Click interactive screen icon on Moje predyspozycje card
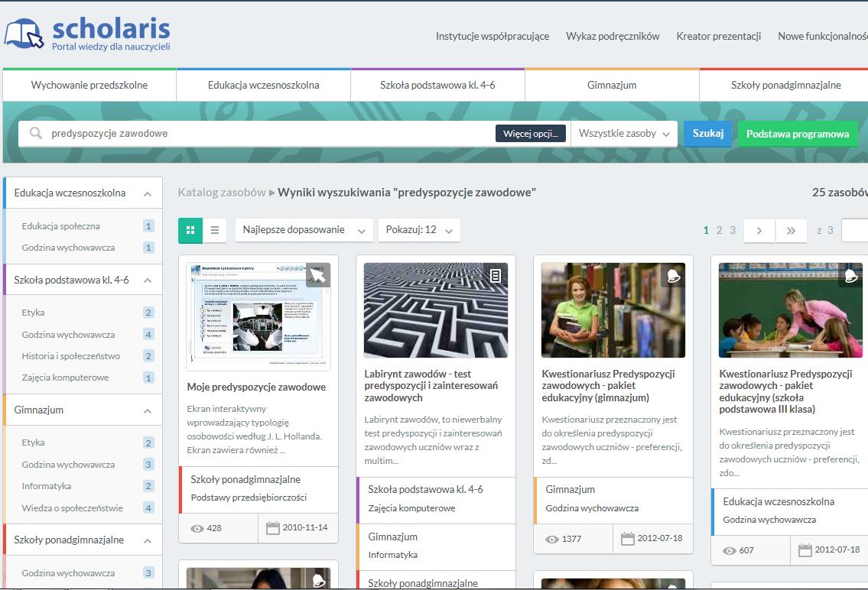 (318, 275)
